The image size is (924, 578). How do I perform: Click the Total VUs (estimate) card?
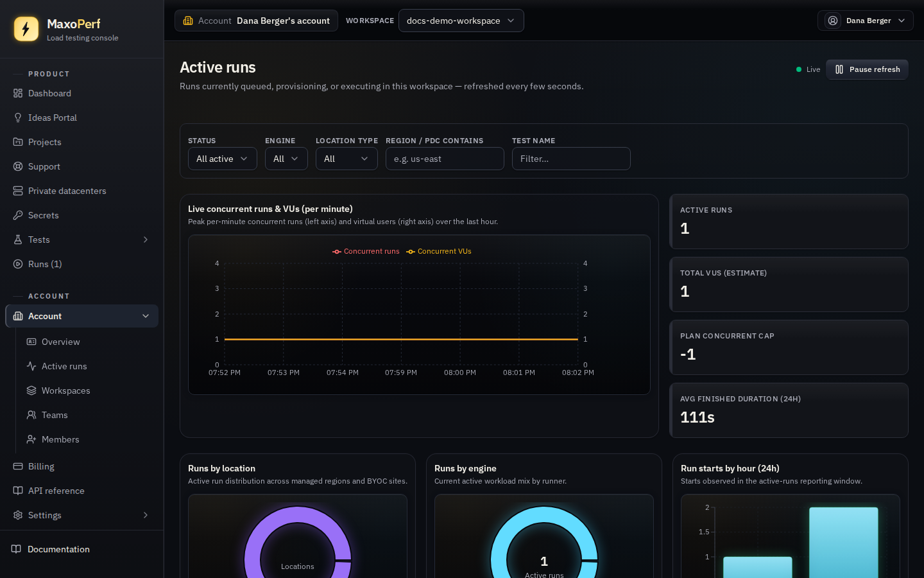789,285
